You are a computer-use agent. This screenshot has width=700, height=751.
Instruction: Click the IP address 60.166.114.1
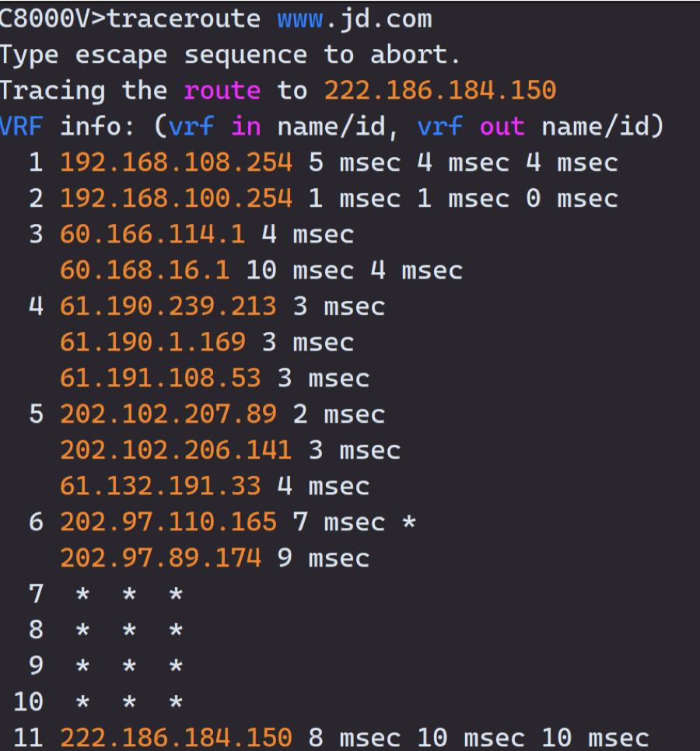(152, 234)
